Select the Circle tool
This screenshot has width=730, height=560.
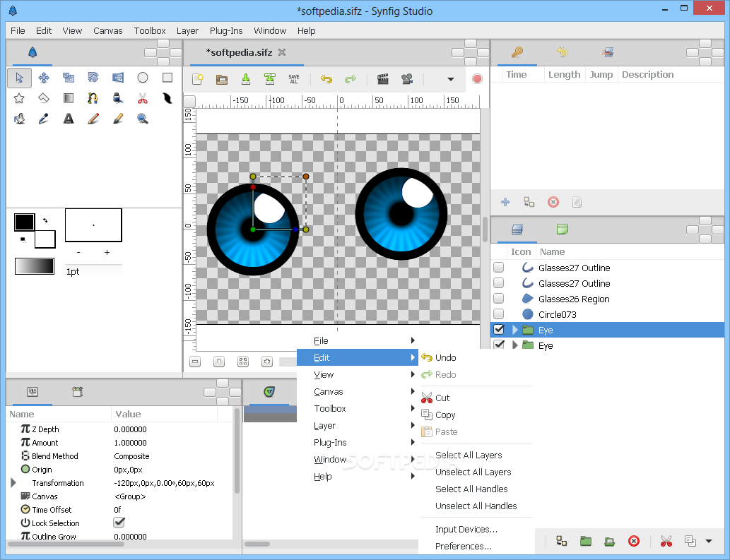click(x=143, y=78)
